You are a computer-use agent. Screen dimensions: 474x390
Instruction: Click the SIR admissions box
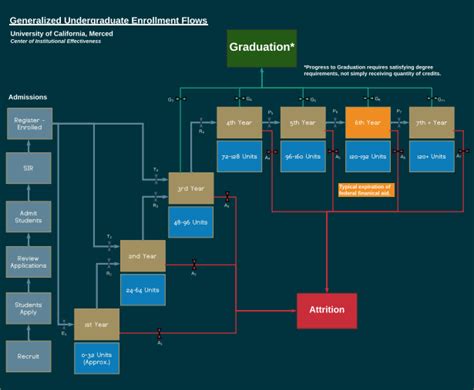(29, 168)
